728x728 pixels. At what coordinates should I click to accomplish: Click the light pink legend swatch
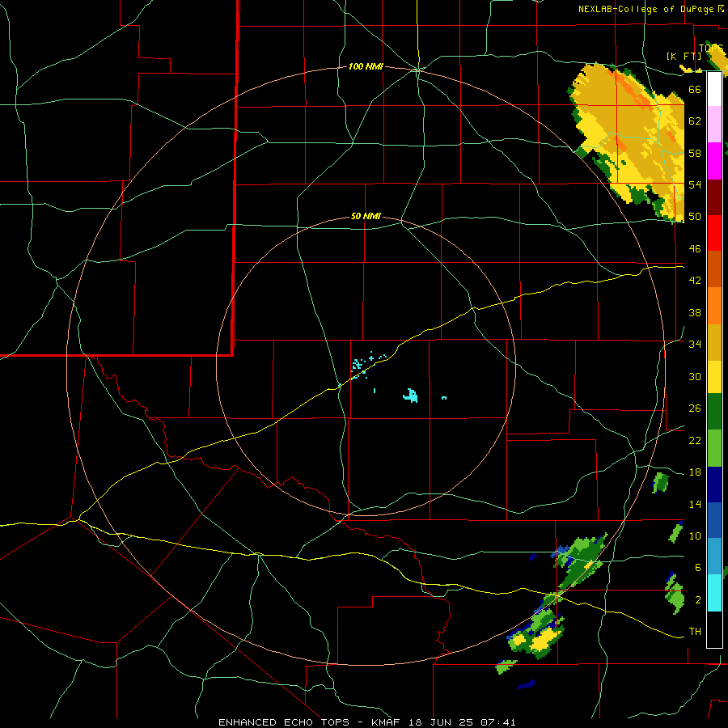tap(714, 124)
